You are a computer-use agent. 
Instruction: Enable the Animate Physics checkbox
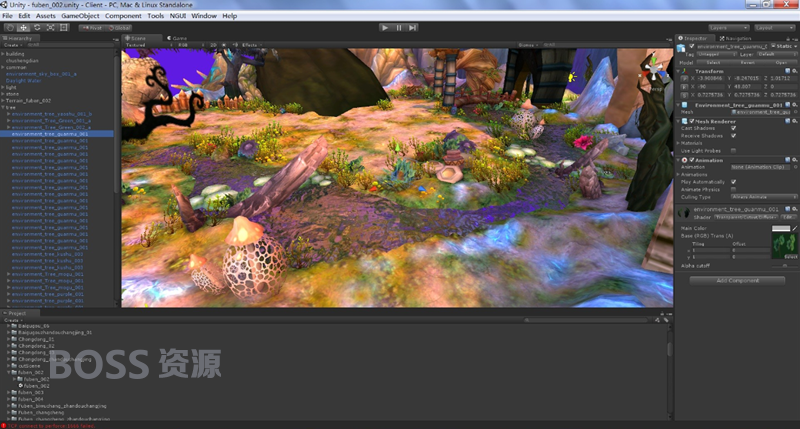(734, 189)
